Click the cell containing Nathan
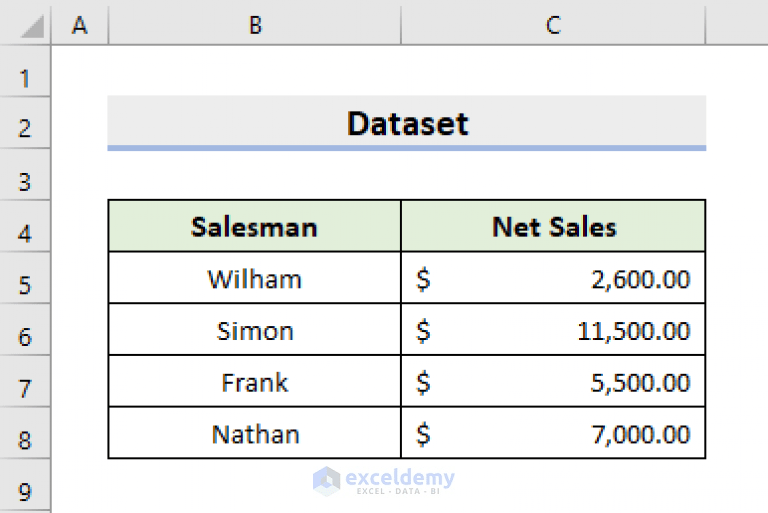The width and height of the screenshot is (768, 513). 255,433
